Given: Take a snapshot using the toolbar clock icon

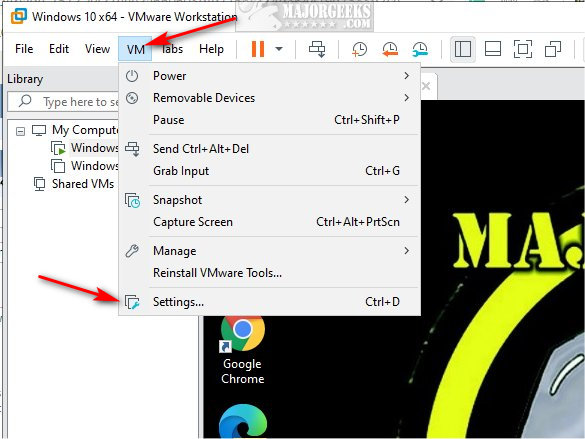Looking at the screenshot, I should click(359, 49).
